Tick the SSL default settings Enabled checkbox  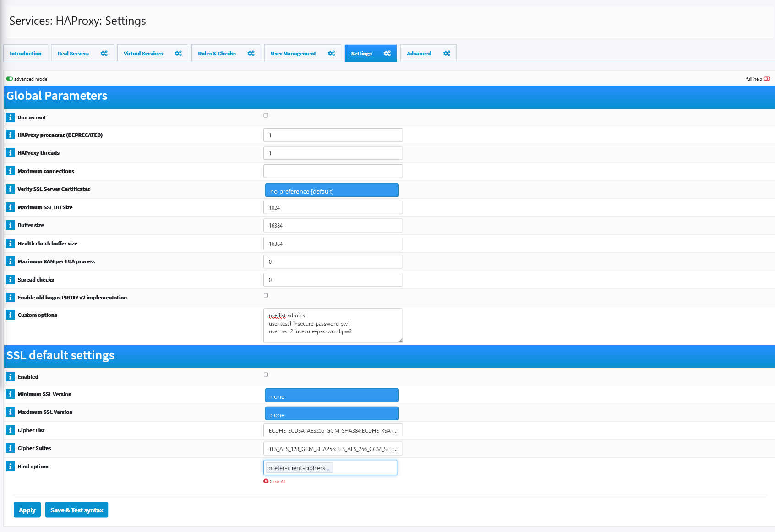click(x=266, y=375)
